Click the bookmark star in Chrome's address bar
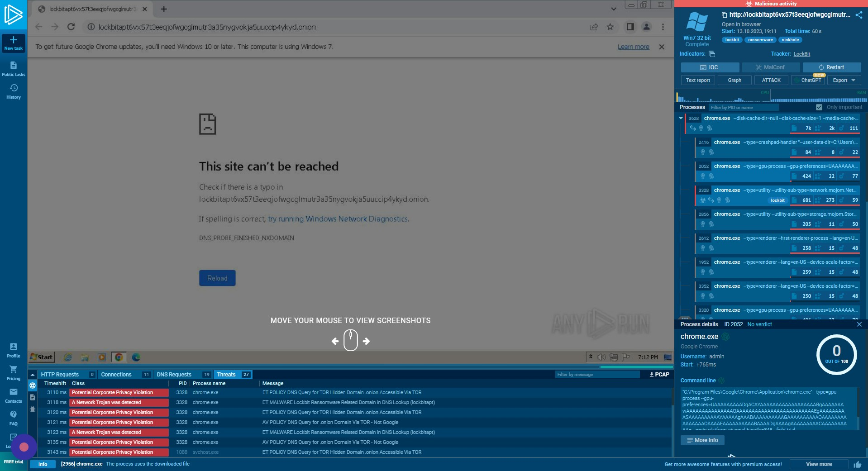868x471 pixels. click(x=610, y=27)
